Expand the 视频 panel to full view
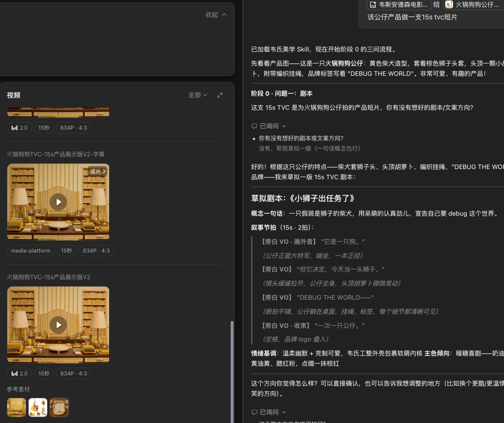Image resolution: width=504 pixels, height=423 pixels. coord(220,95)
